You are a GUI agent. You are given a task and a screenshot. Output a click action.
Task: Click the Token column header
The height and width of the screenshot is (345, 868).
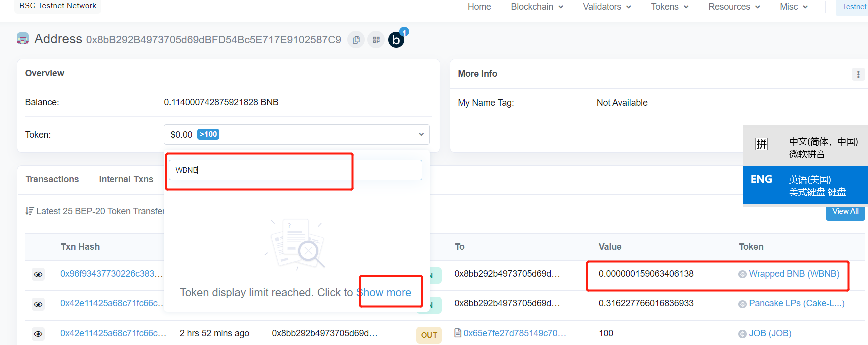pos(751,247)
